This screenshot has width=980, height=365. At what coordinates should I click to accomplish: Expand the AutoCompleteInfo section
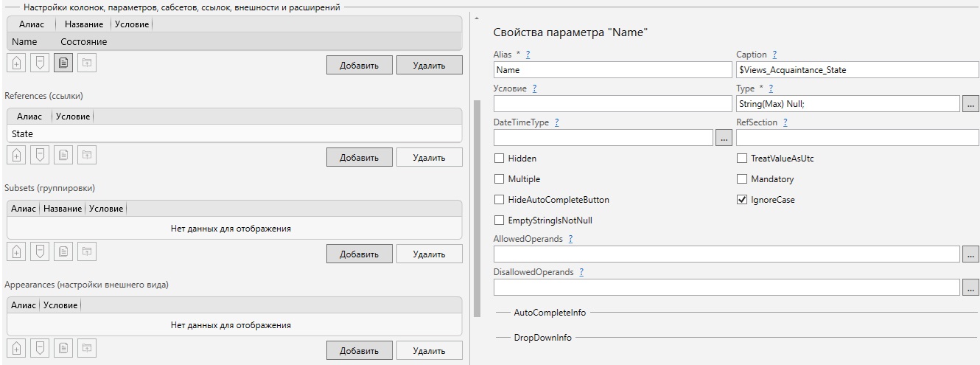[x=550, y=313]
